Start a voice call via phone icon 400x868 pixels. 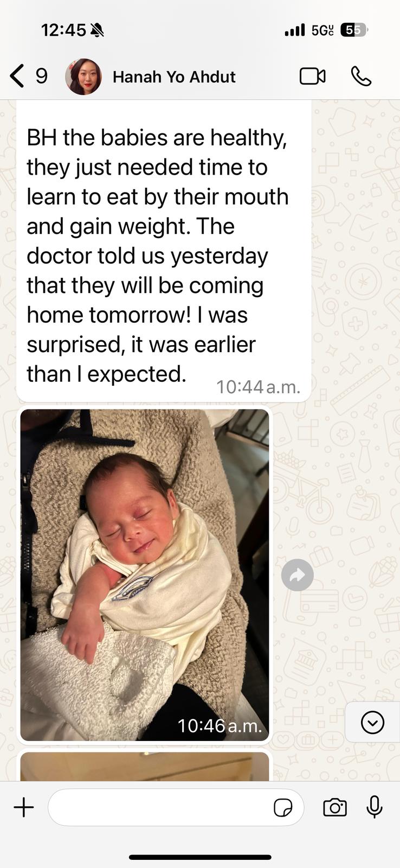point(361,76)
